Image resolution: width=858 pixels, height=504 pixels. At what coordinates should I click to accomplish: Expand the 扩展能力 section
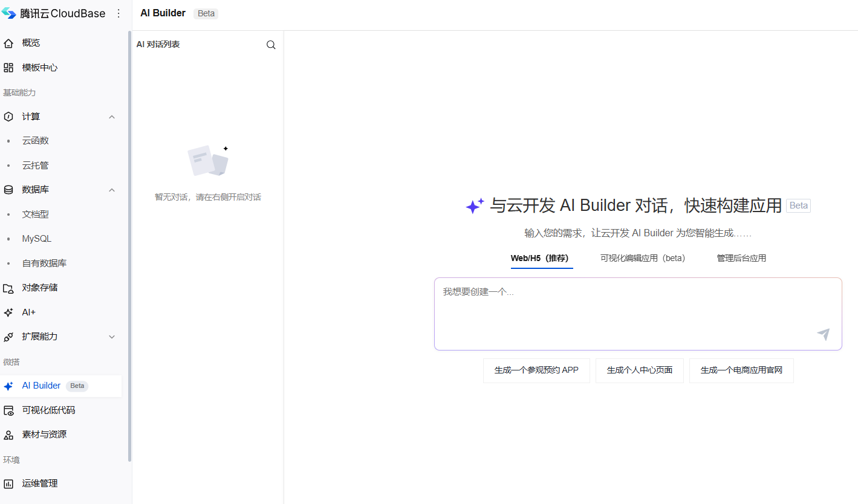pyautogui.click(x=111, y=337)
